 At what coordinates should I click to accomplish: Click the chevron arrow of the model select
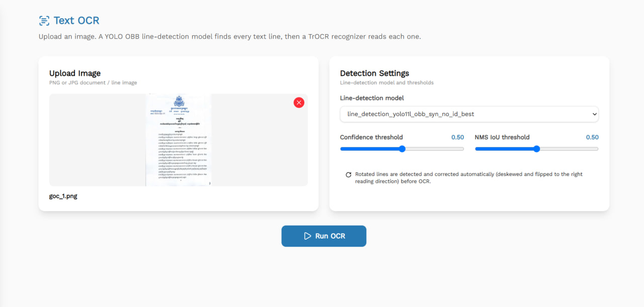594,114
